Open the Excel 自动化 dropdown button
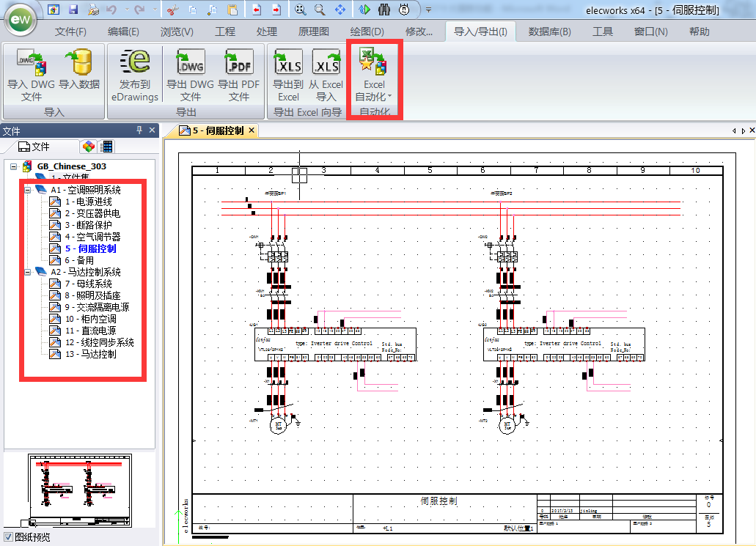 pyautogui.click(x=374, y=75)
